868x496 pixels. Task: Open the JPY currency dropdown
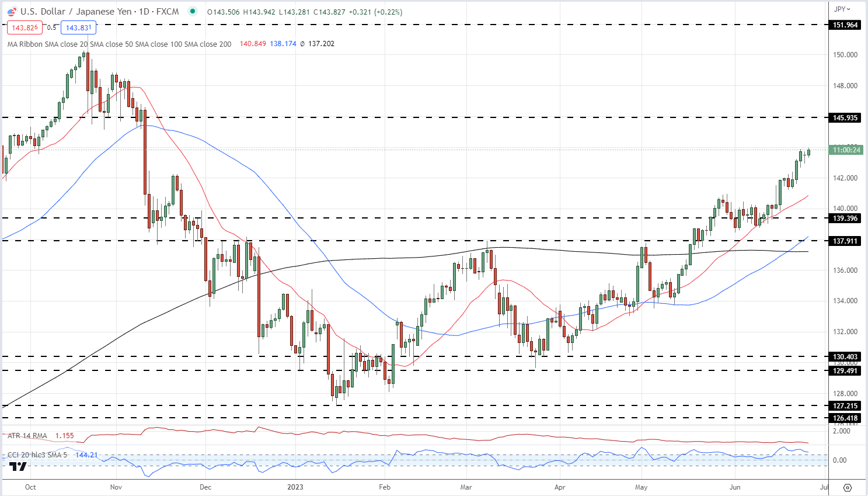[x=842, y=9]
